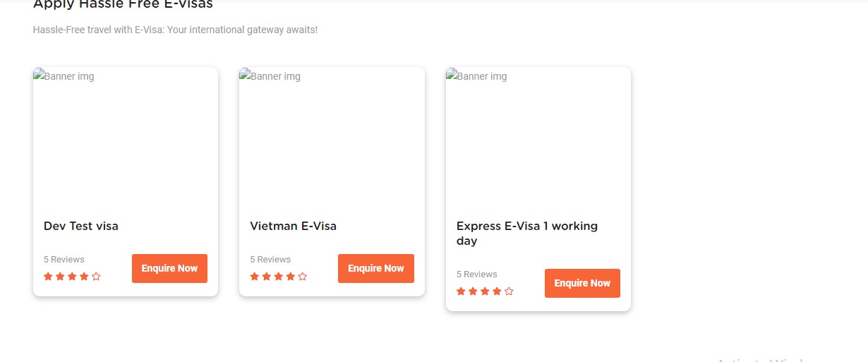Click Enquire Now on Express E-Visa card
Screen dimensions: 868x362
click(582, 283)
